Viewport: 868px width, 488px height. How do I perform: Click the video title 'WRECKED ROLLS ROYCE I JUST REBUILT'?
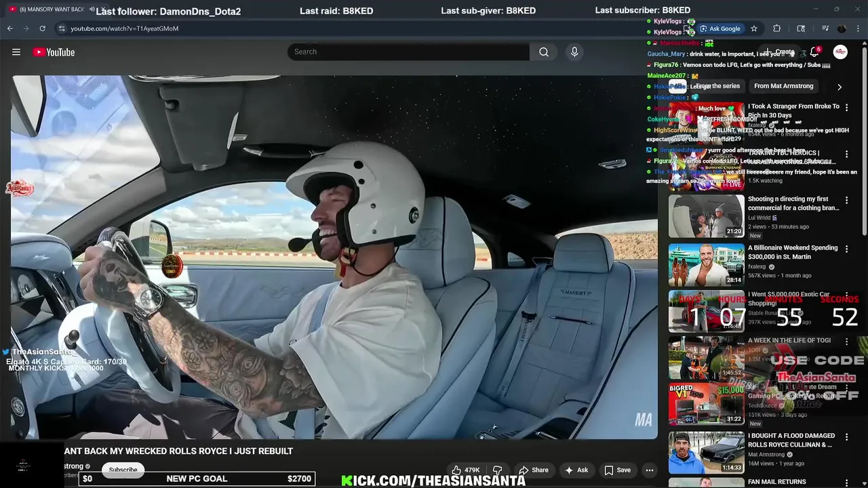click(179, 451)
